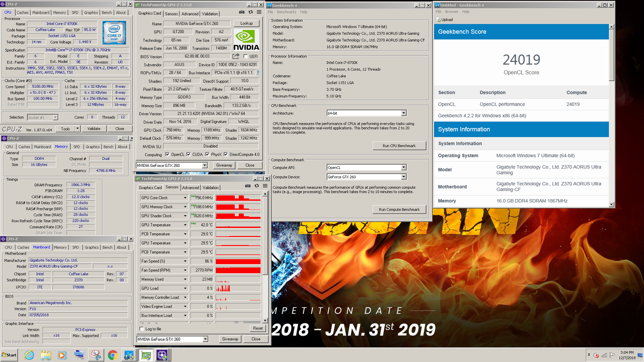The image size is (644, 362).
Task: Switch to SPD tab in the CPU-Z Memory window
Action: [76, 147]
